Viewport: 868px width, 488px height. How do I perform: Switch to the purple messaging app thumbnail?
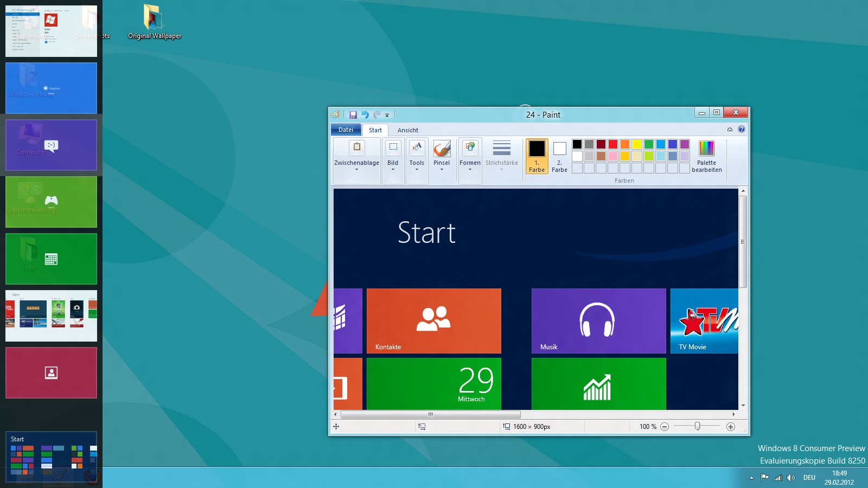pyautogui.click(x=51, y=145)
